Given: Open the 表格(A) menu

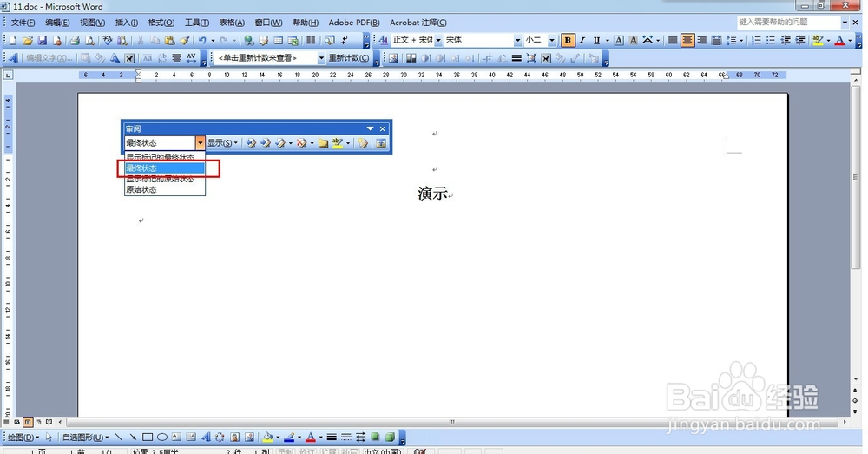Looking at the screenshot, I should (x=232, y=23).
